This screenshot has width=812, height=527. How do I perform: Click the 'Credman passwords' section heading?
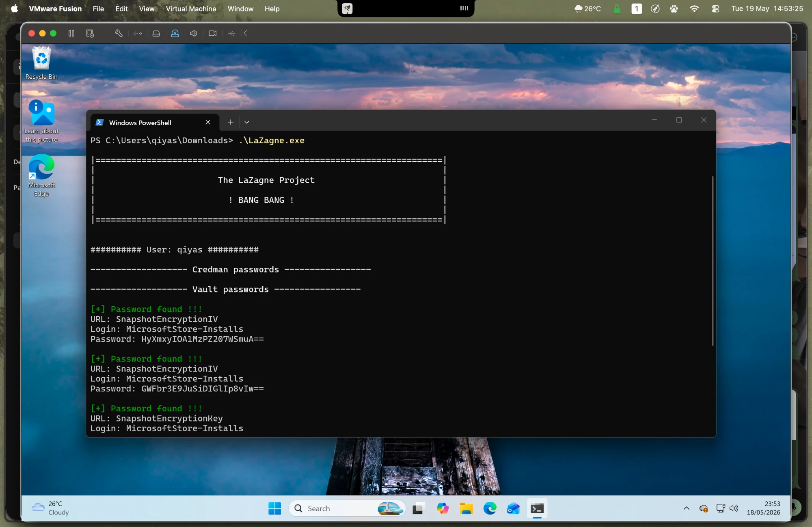(x=235, y=269)
